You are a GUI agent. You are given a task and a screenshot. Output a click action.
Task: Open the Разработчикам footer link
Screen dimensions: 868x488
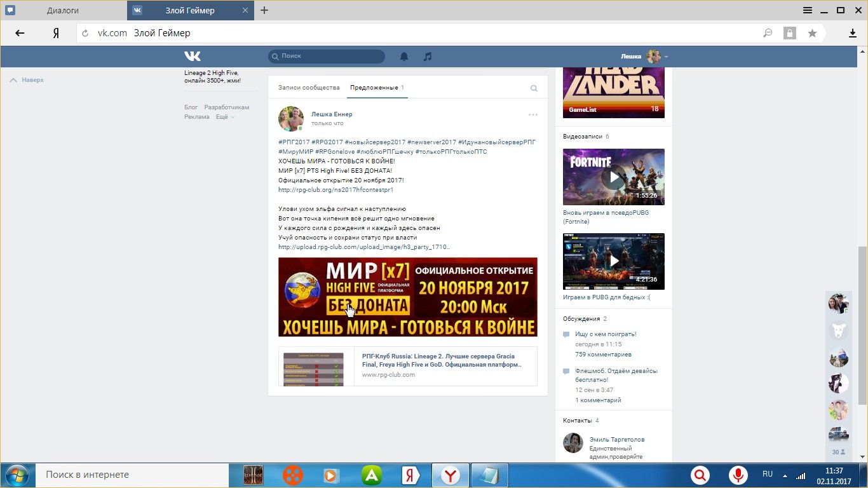coord(227,107)
